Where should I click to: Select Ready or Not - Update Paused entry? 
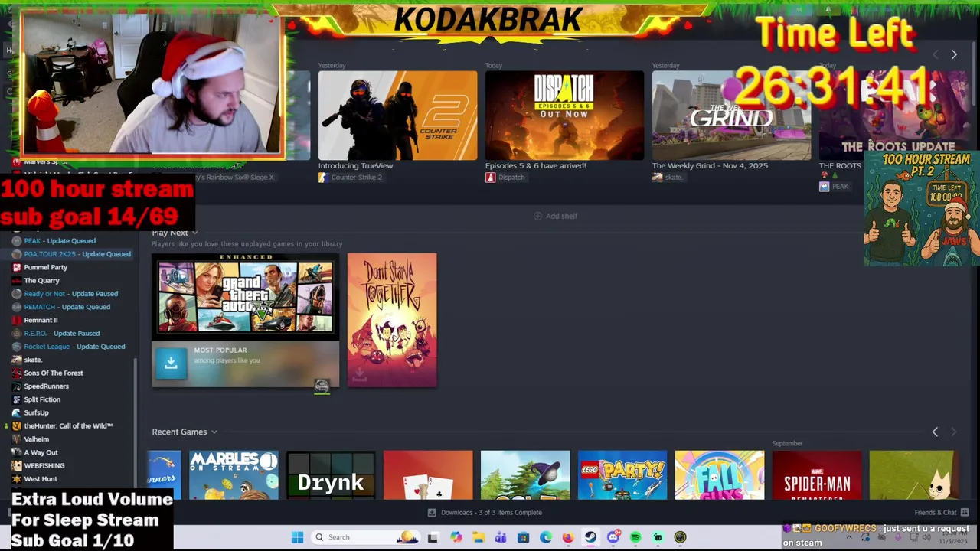pyautogui.click(x=71, y=294)
